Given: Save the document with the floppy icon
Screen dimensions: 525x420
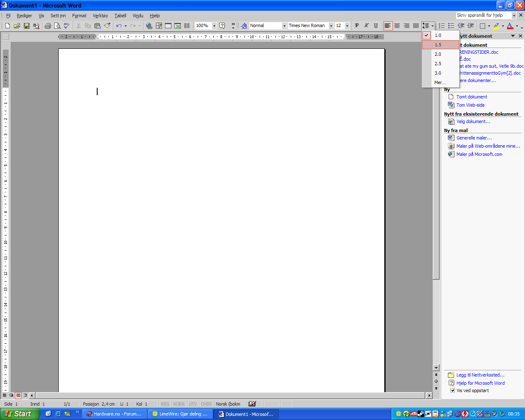Looking at the screenshot, I should point(26,26).
